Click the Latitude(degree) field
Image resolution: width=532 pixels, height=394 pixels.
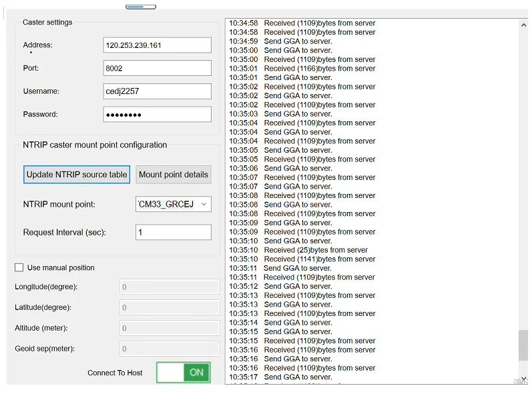pyautogui.click(x=170, y=308)
